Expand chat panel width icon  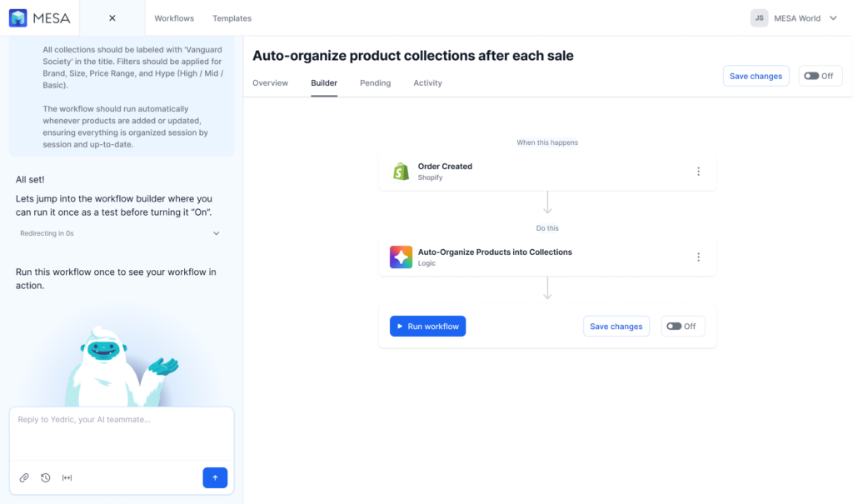[67, 477]
